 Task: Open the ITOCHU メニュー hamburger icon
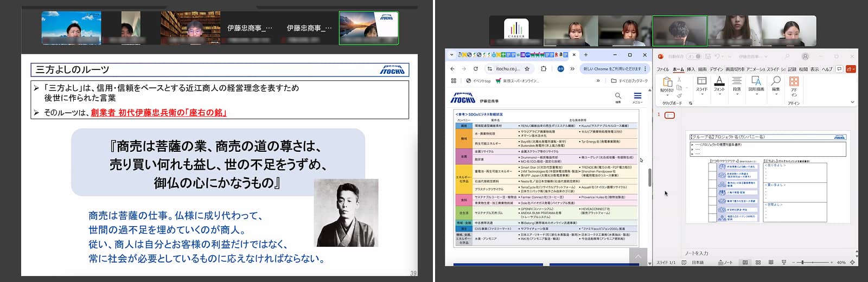point(637,96)
